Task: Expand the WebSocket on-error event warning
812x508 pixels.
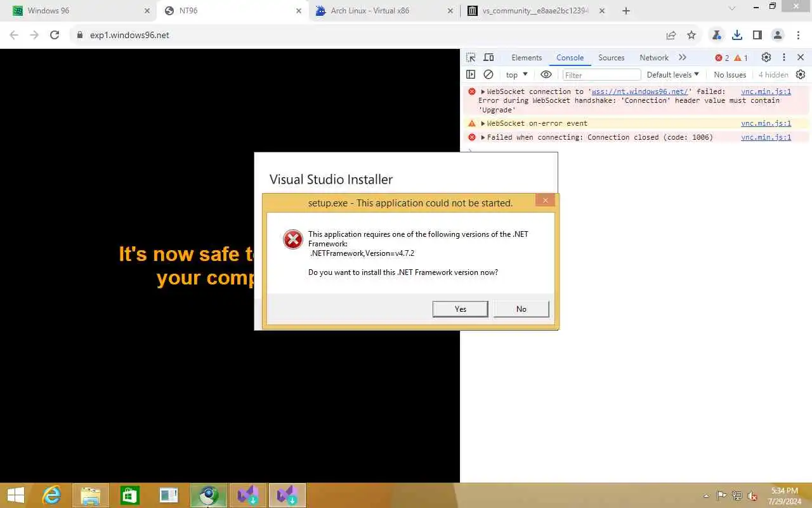Action: click(483, 123)
